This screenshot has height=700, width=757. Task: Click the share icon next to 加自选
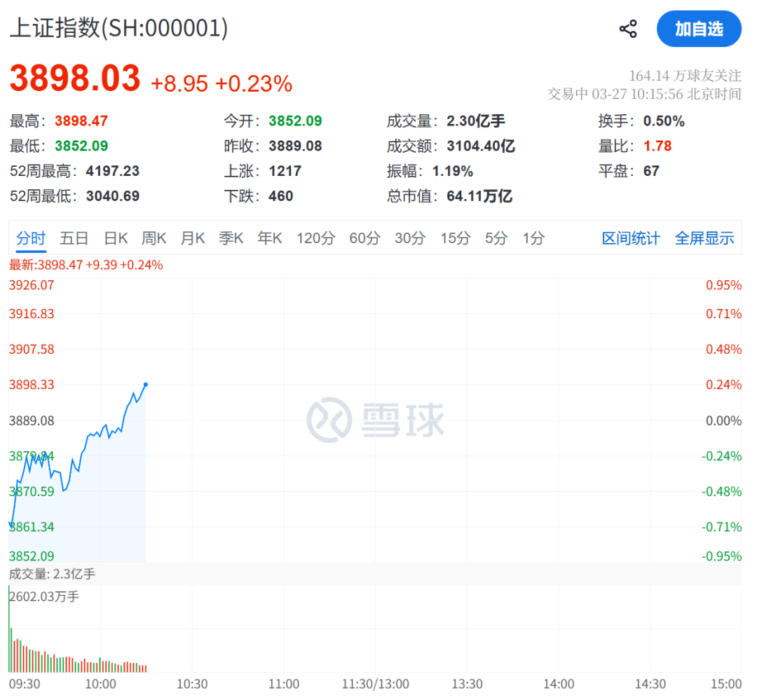tap(627, 29)
